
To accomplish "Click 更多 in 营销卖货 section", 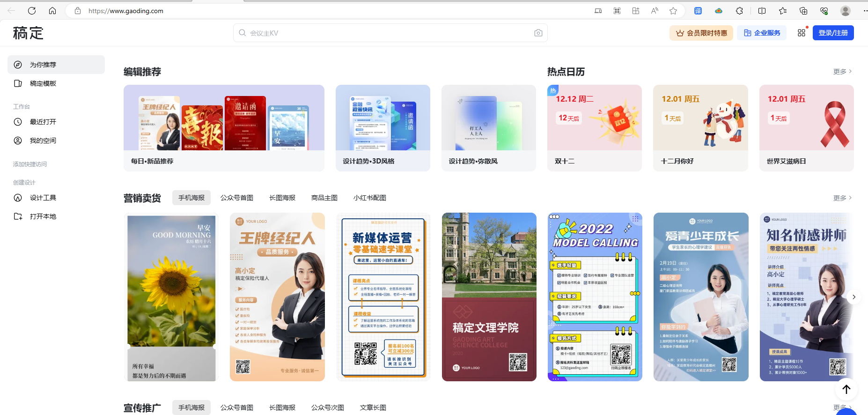I will click(843, 198).
